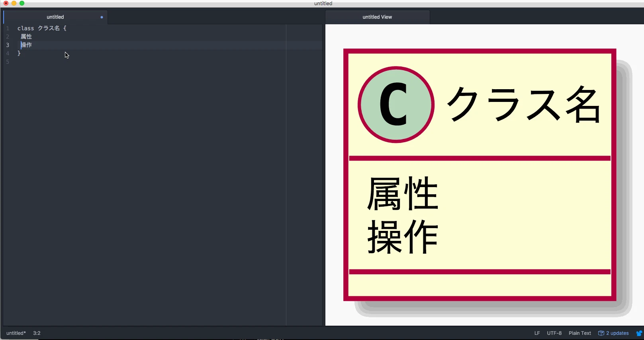Image resolution: width=644 pixels, height=340 pixels.
Task: Click the unsaved-changes dot on untitled tab
Action: 102,17
